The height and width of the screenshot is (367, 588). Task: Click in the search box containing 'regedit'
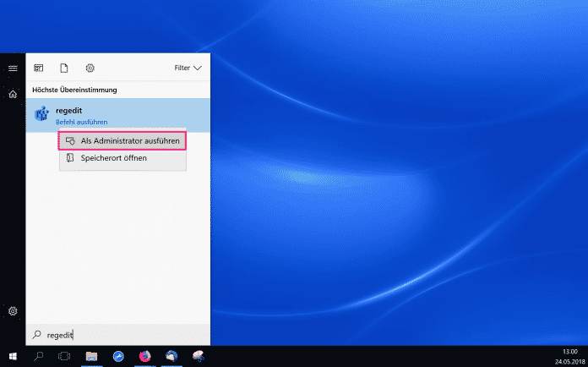coord(118,335)
